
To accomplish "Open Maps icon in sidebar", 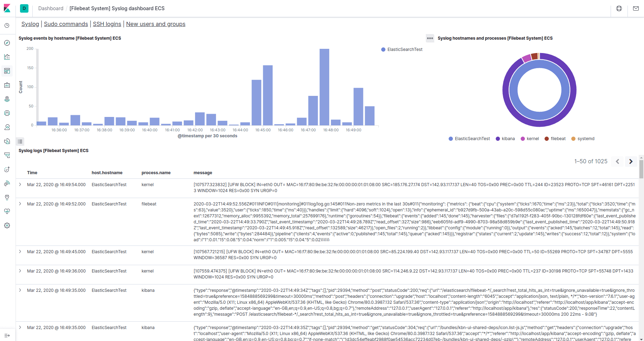I will pos(7,99).
